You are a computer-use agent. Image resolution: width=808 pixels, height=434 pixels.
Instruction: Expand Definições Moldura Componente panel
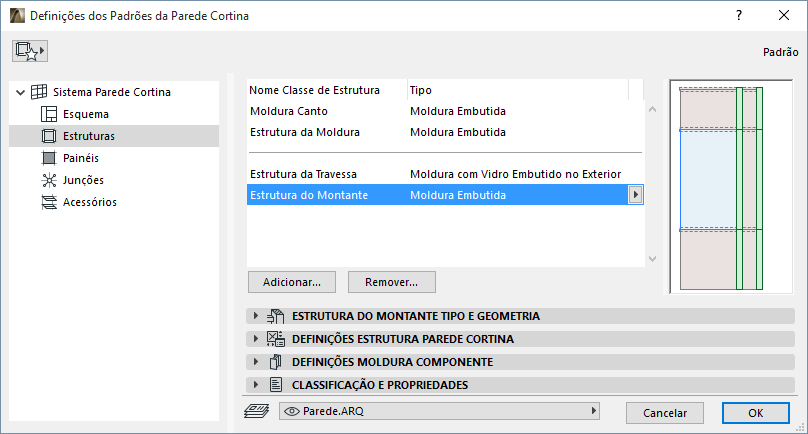(256, 361)
